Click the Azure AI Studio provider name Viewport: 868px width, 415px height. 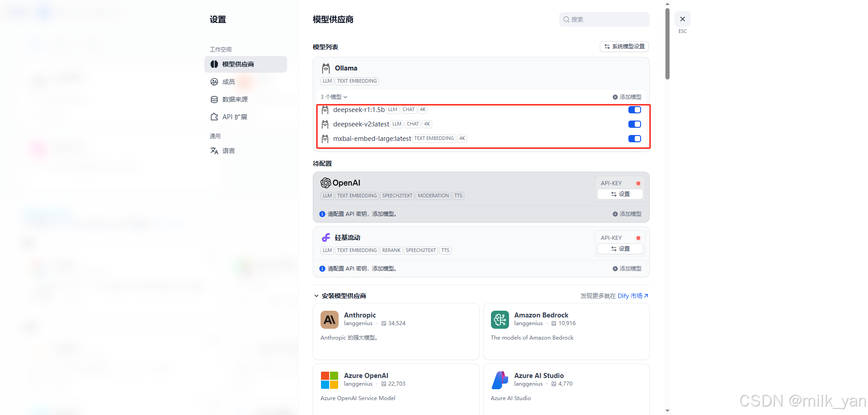coord(539,376)
